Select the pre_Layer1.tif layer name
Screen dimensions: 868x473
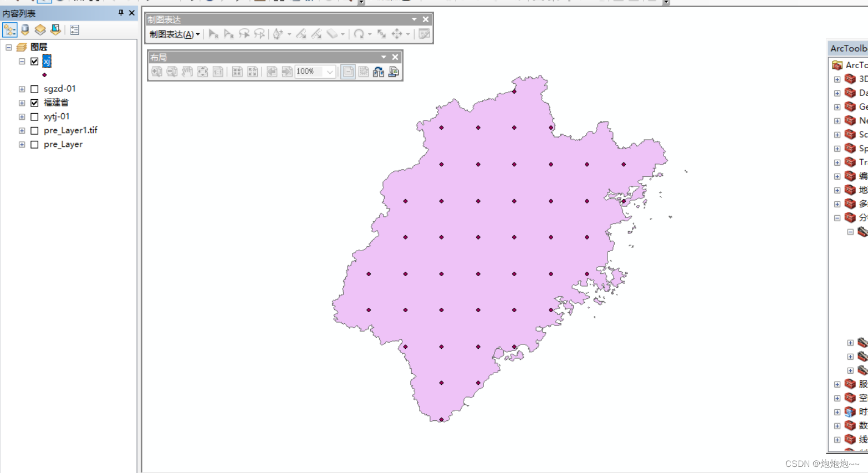[70, 130]
